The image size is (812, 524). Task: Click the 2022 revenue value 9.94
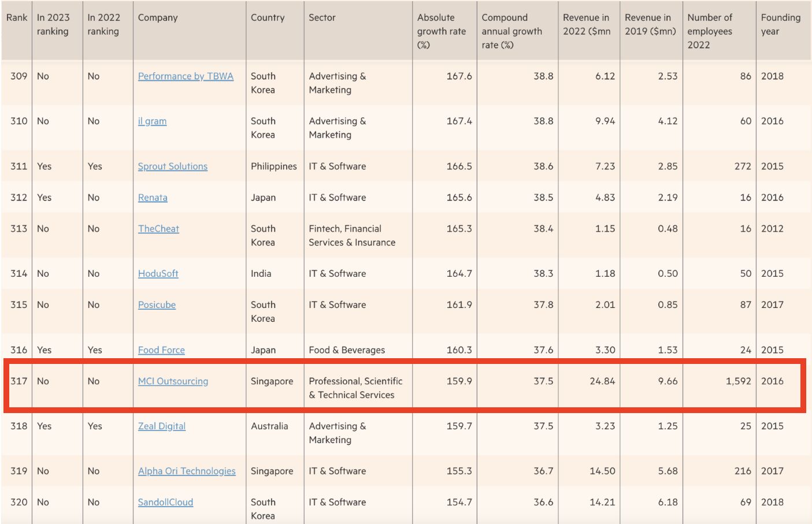coord(605,121)
